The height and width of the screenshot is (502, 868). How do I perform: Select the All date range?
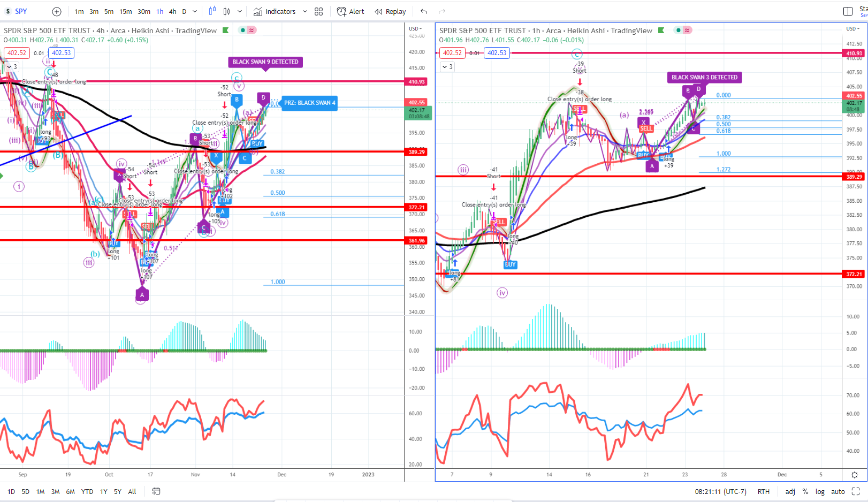pos(132,491)
